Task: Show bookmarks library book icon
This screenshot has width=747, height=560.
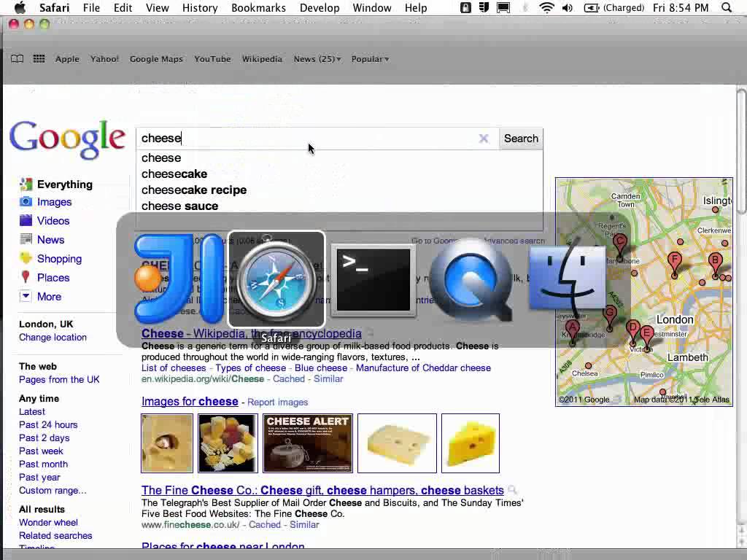Action: (x=18, y=58)
